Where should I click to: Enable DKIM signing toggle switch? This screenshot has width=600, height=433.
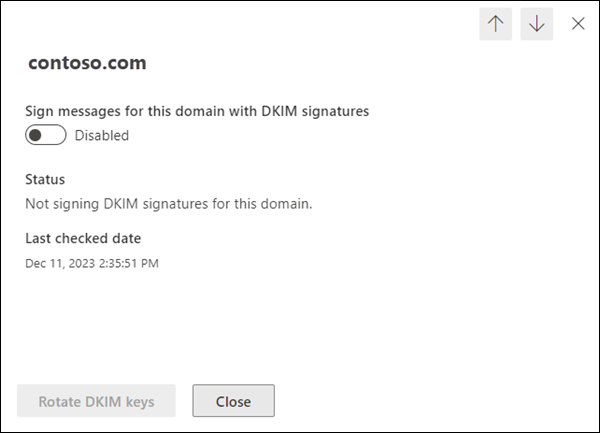[x=46, y=135]
